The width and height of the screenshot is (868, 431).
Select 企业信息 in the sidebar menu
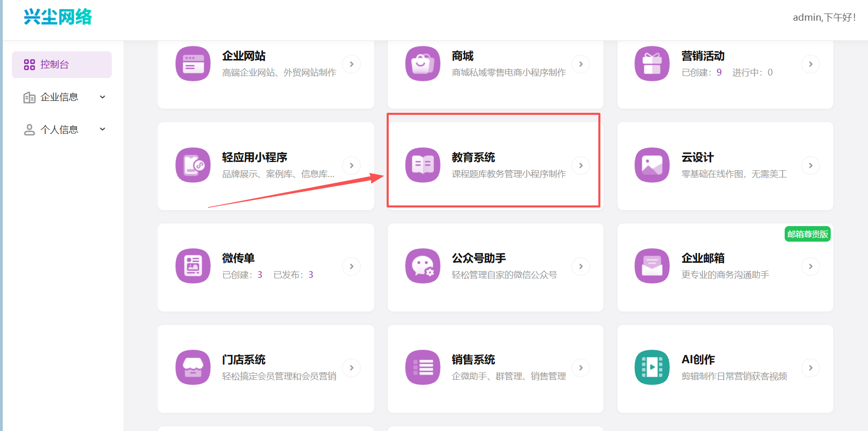click(62, 97)
